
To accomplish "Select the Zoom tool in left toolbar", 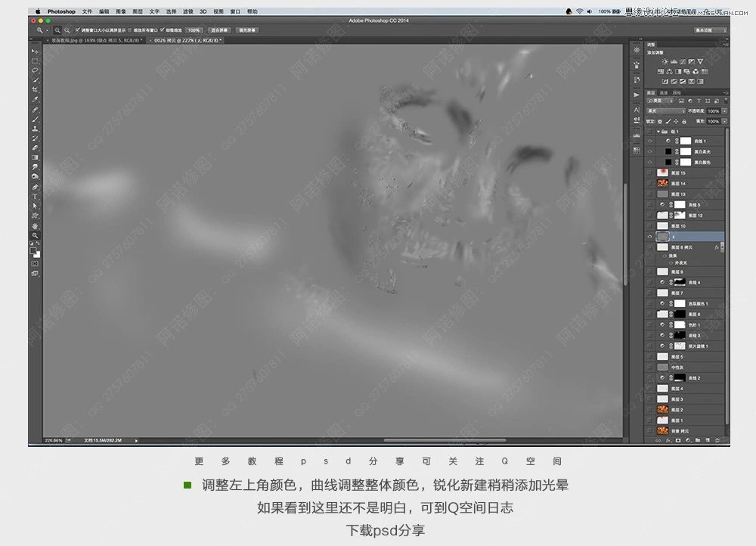I will point(35,235).
